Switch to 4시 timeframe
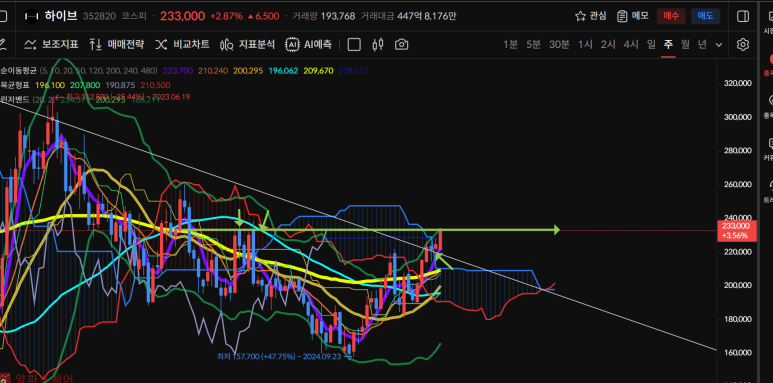Image resolution: width=773 pixels, height=383 pixels. [631, 44]
